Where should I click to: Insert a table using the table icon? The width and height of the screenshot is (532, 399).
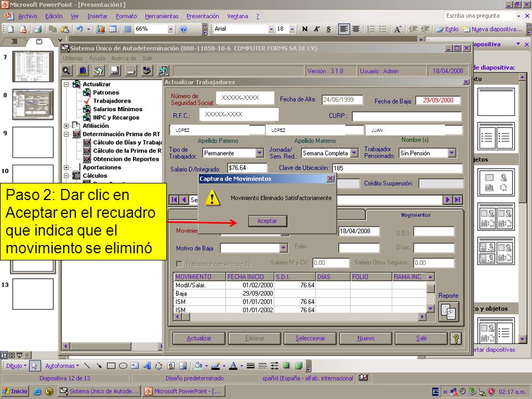[x=112, y=29]
